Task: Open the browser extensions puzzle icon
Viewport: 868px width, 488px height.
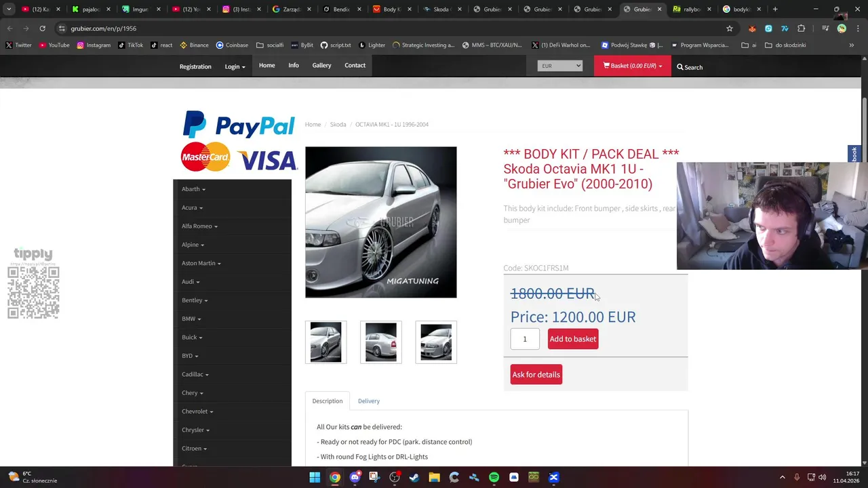Action: (801, 28)
